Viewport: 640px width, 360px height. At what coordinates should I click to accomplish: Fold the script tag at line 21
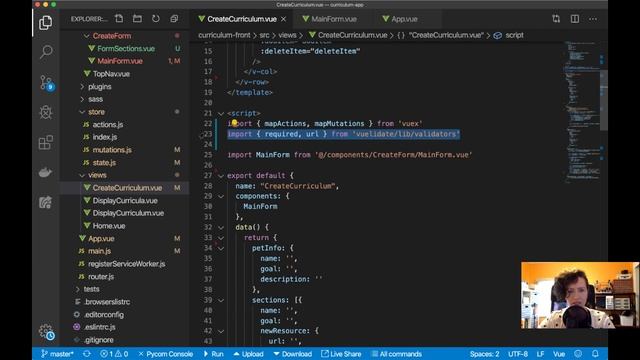pyautogui.click(x=221, y=113)
